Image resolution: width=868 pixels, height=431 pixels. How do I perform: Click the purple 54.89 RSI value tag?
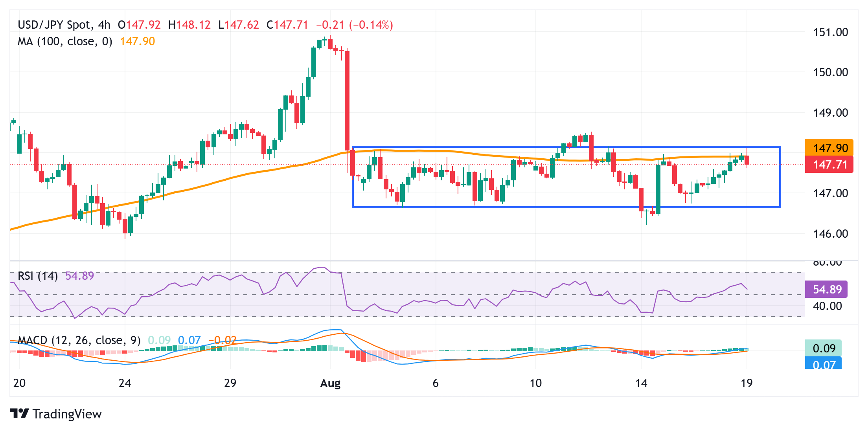[x=826, y=289]
